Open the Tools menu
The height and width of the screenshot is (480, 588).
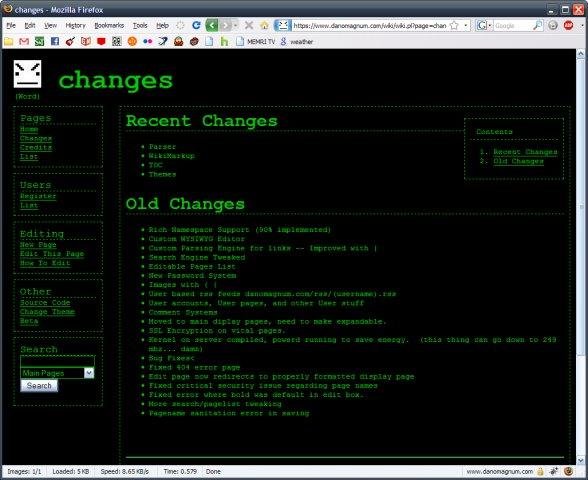click(x=140, y=26)
